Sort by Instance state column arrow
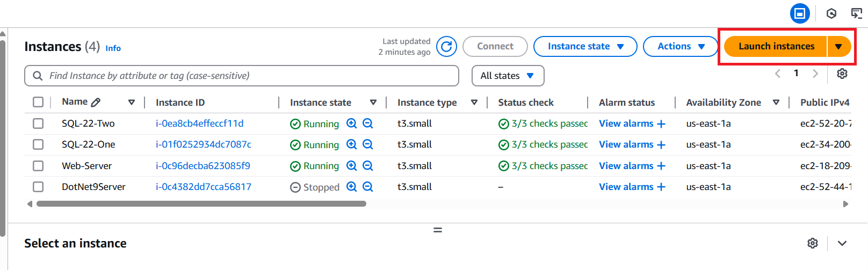Image resolution: width=868 pixels, height=270 pixels. (x=373, y=103)
